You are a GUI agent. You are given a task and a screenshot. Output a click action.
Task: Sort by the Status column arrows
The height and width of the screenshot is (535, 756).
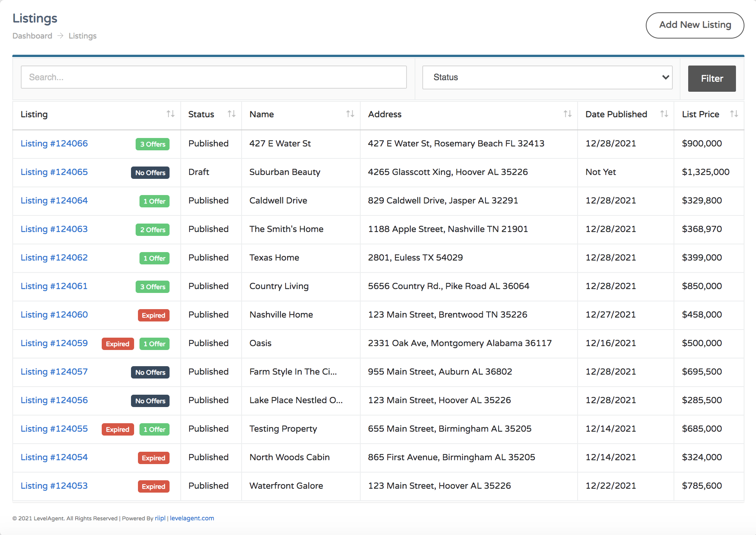(x=231, y=114)
